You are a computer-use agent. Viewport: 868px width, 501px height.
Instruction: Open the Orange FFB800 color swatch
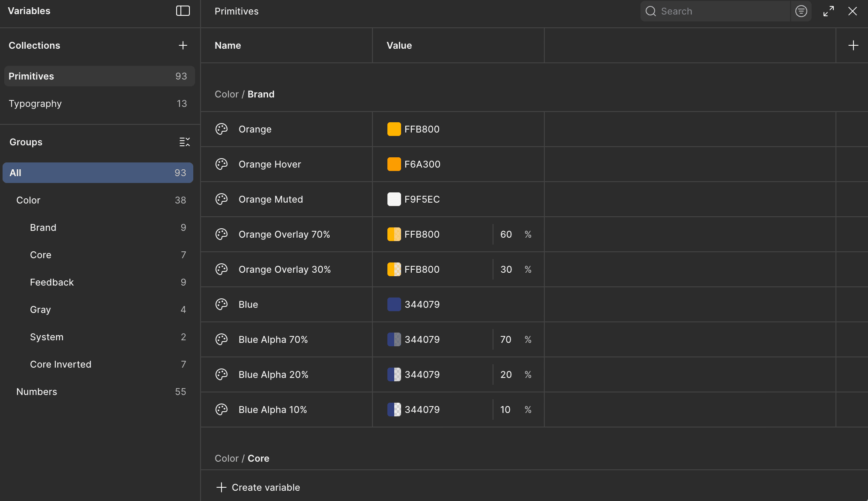(x=394, y=129)
